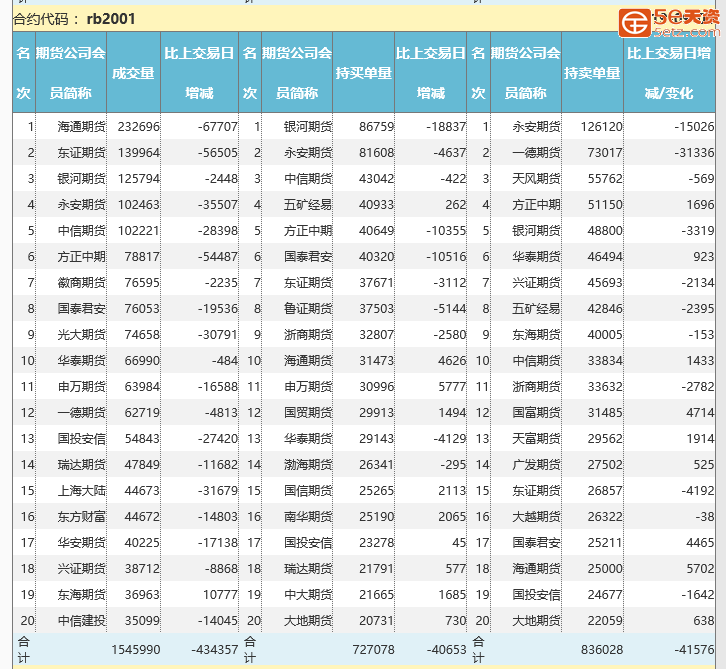Click 南华期货 long position 25190

(376, 516)
